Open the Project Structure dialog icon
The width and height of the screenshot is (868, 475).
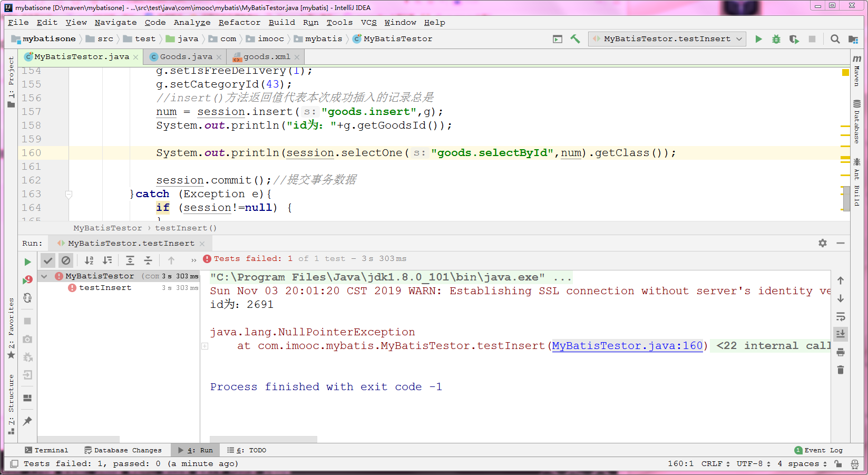853,39
